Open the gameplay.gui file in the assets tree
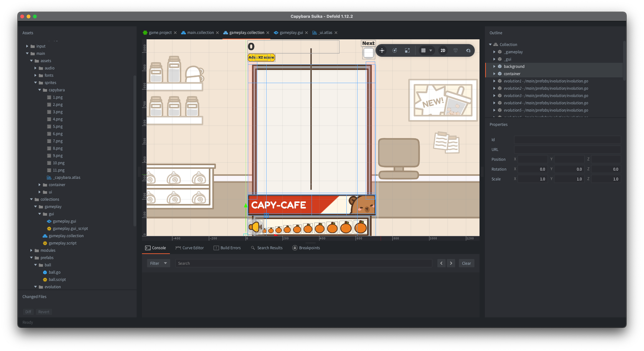 [x=64, y=221]
